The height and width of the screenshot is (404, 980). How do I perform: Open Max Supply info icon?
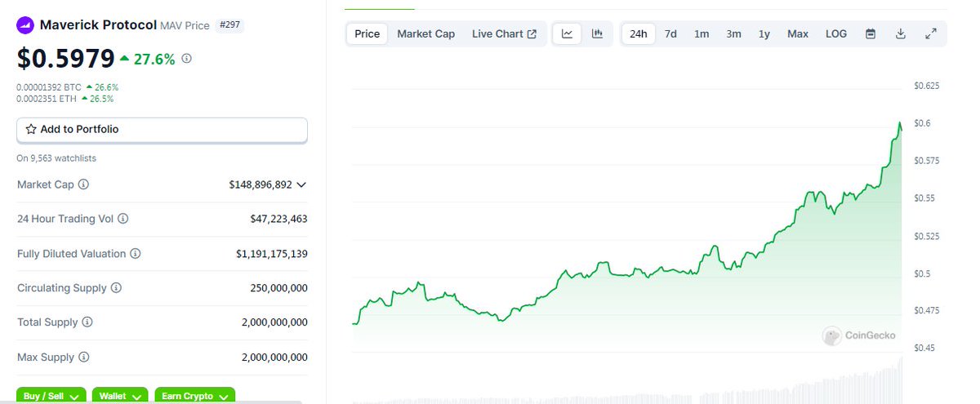(x=83, y=357)
